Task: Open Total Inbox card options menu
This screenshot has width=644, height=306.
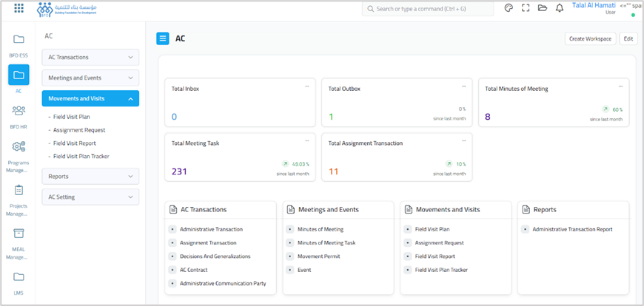Action: click(x=307, y=86)
